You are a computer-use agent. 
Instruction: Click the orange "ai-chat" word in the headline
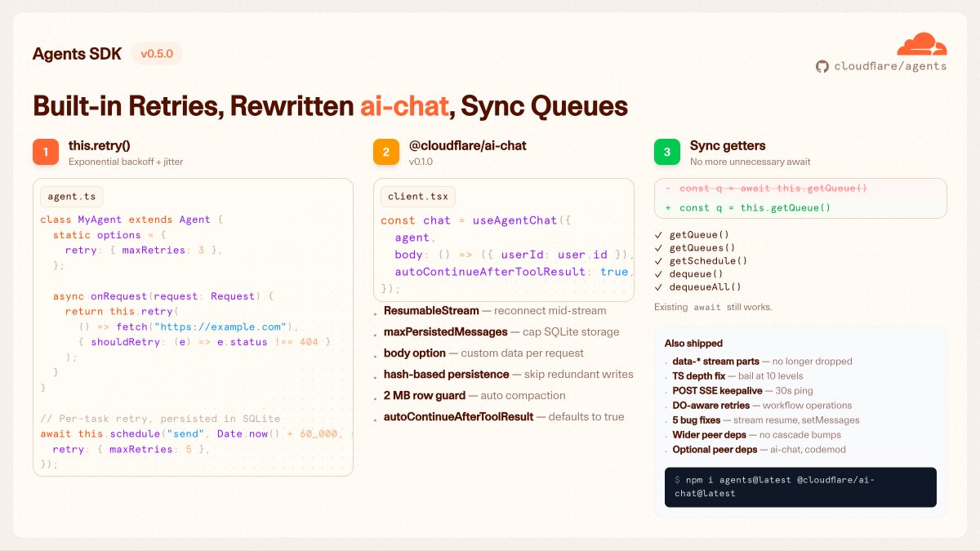(405, 106)
